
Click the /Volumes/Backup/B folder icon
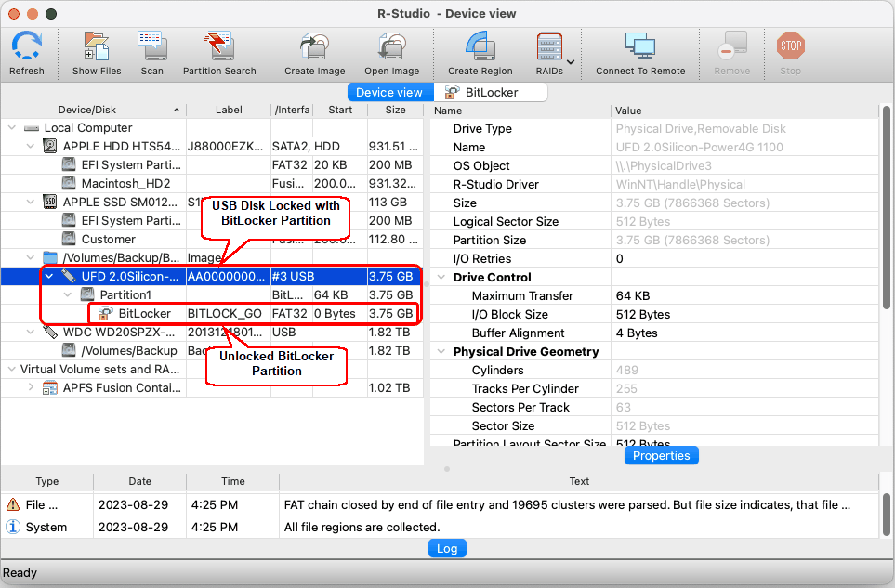pos(50,258)
